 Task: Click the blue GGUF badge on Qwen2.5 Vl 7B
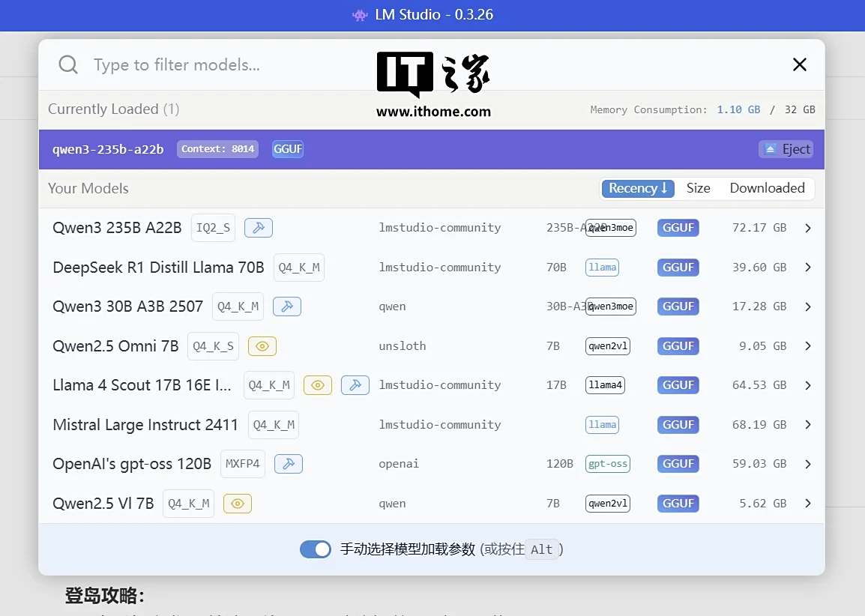pyautogui.click(x=678, y=503)
